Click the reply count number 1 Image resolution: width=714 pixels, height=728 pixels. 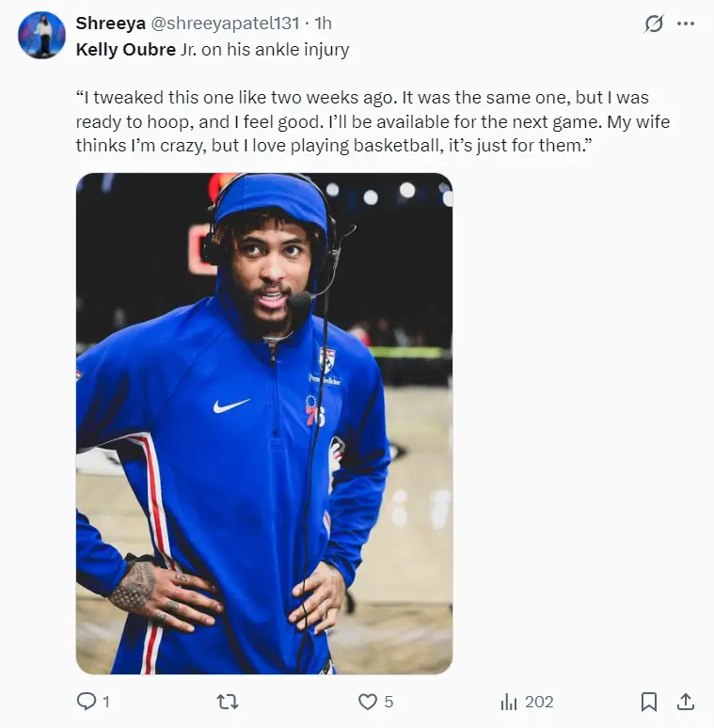106,702
